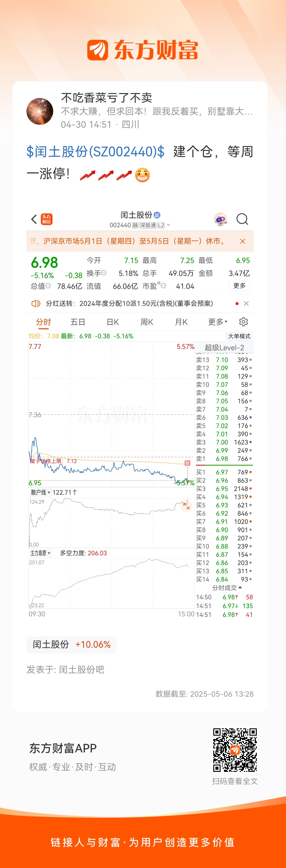The image size is (286, 868).
Task: Tap the 14:50 trade row
Action: [x=224, y=597]
